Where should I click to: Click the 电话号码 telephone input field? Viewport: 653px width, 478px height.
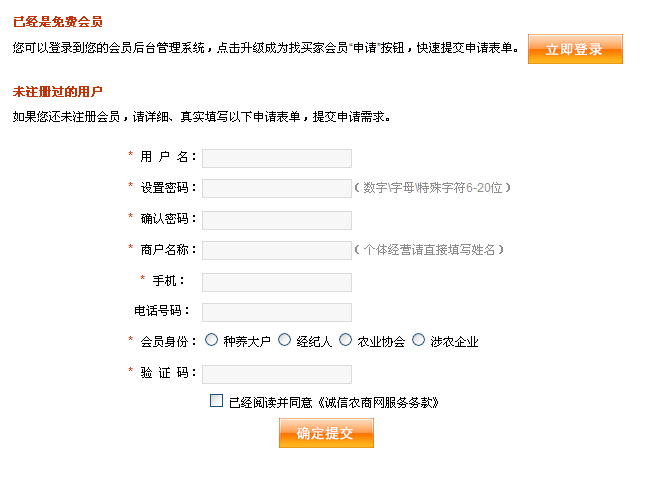pyautogui.click(x=277, y=312)
